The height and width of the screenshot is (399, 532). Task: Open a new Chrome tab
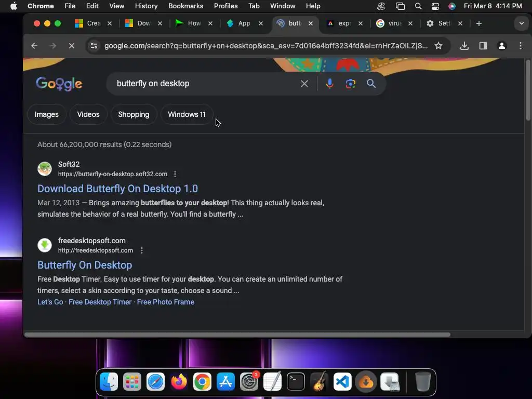click(478, 23)
